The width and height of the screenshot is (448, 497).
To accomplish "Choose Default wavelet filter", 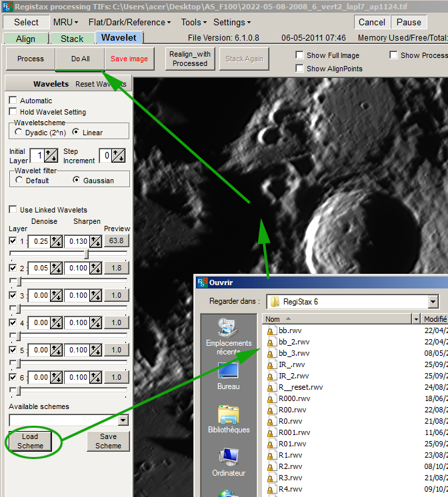I will 19,180.
